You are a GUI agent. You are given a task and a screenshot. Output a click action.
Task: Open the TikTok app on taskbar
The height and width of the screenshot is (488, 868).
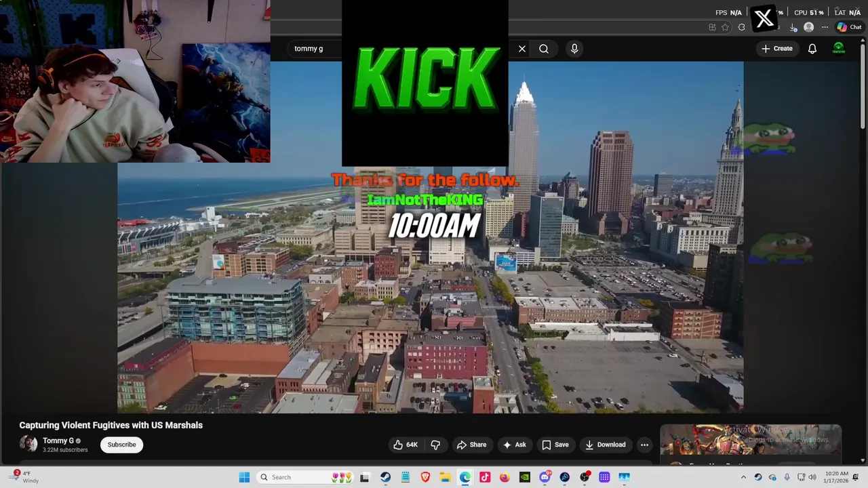coord(485,477)
